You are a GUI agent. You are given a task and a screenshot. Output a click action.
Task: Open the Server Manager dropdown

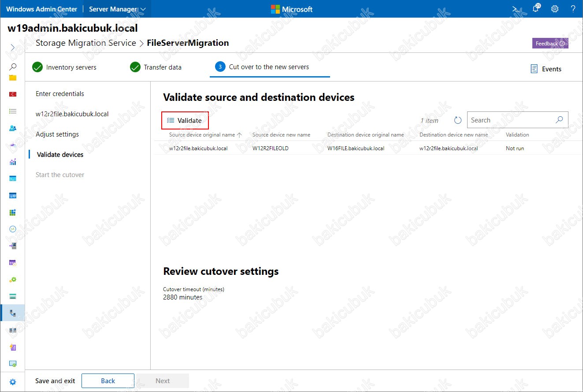pos(117,9)
